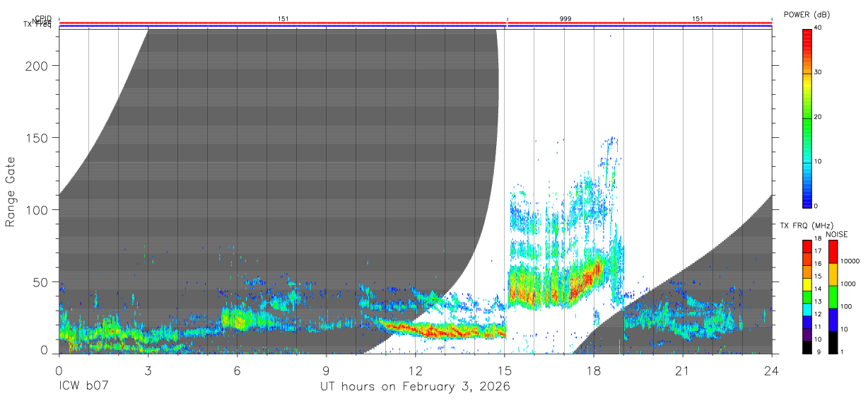Click the black segment of the TX FRQ bar
Viewport: 868px width, 401px height.
coord(807,347)
